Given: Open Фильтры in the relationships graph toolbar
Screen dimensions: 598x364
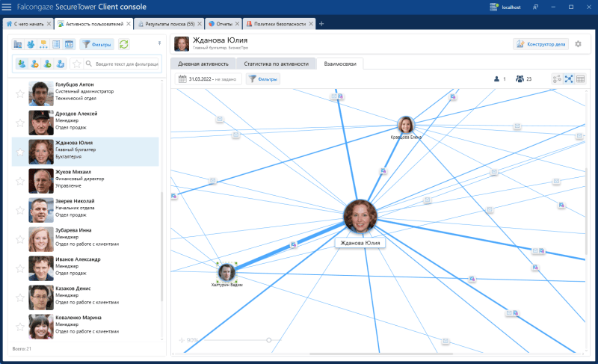Looking at the screenshot, I should coord(263,78).
